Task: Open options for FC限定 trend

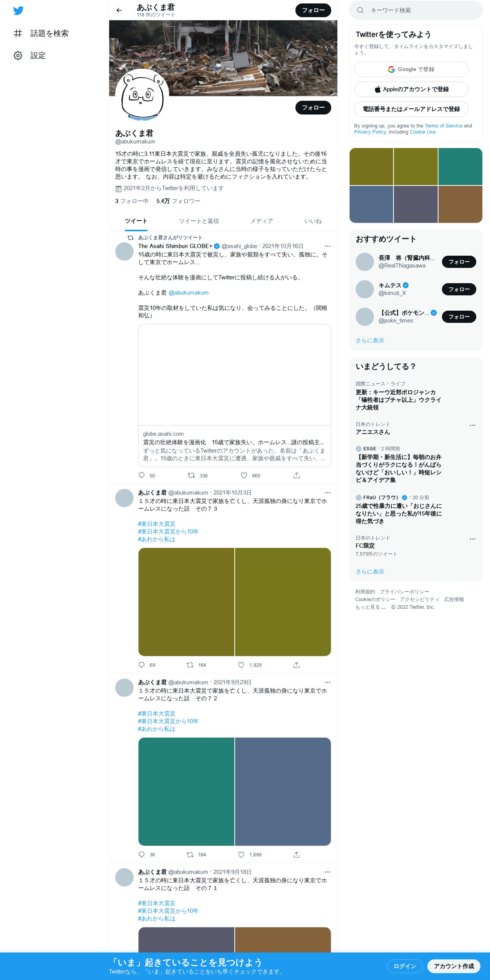Action: 472,539
